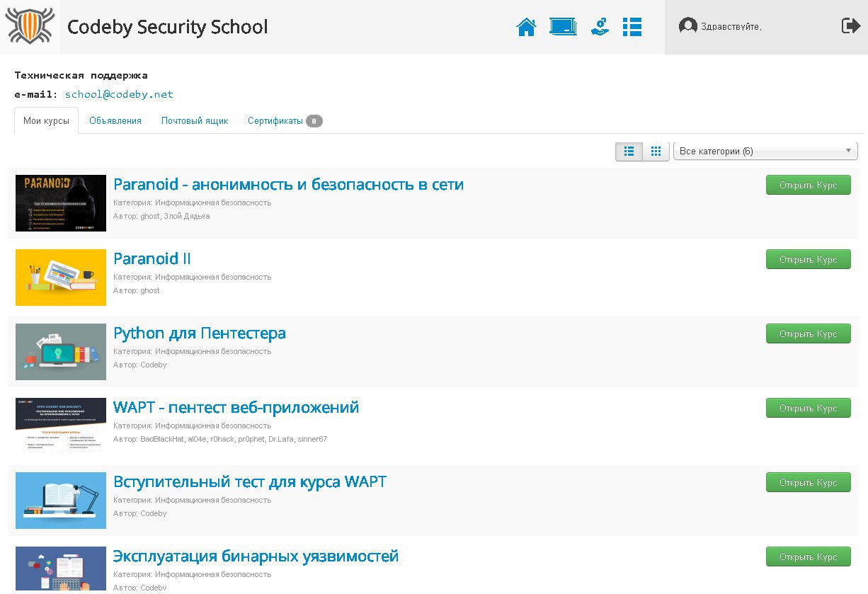Open 'Эксплуатация бинарных уязвимостей' course title
The height and width of the screenshot is (594, 868).
tap(256, 556)
